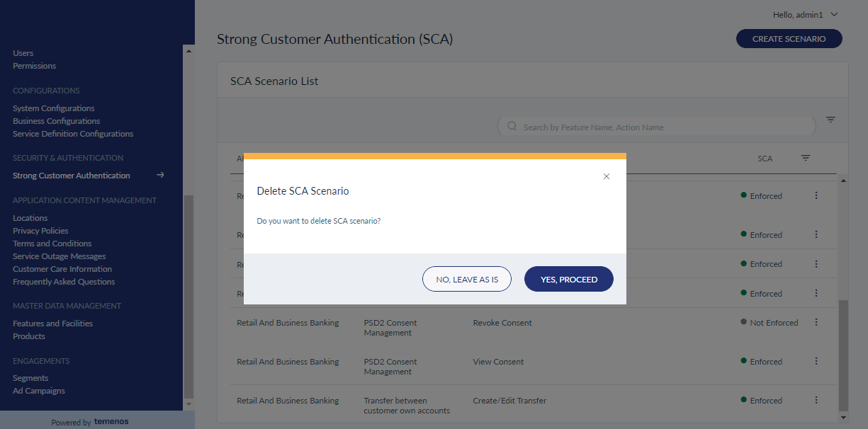Viewport: 868px width, 429px height.
Task: Confirm deletion with Yes, Proceed
Action: pyautogui.click(x=569, y=279)
